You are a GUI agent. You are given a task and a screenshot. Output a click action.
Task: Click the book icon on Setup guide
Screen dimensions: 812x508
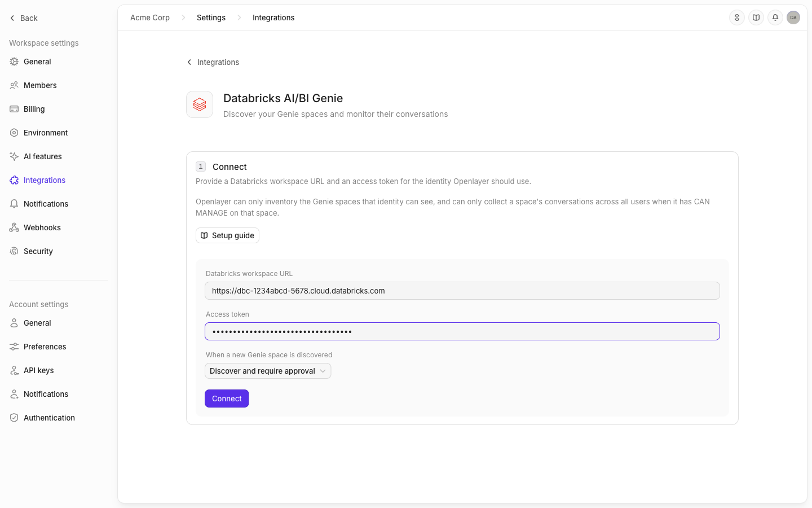204,235
